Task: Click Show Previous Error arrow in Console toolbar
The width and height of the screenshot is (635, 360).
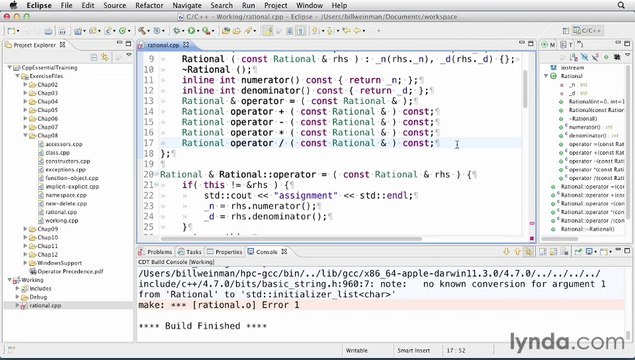Action: [517, 252]
